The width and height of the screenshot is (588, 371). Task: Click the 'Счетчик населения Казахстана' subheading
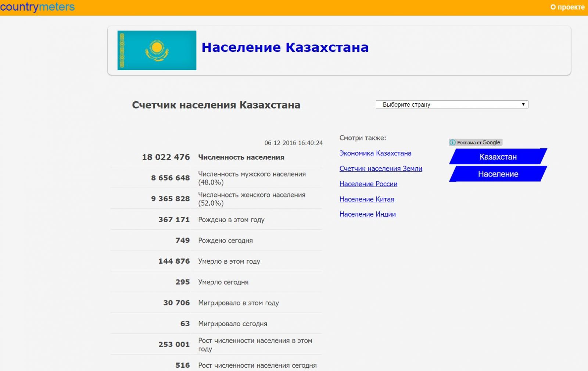click(x=216, y=105)
